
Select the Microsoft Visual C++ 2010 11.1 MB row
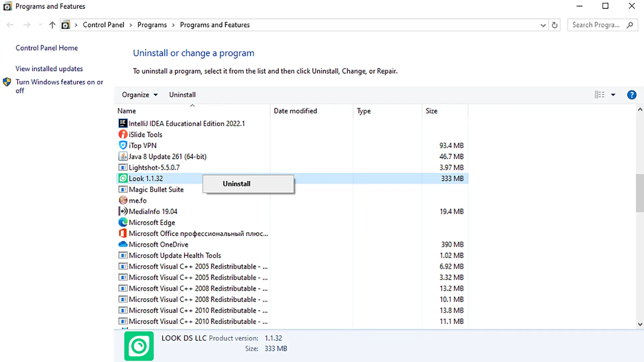point(292,321)
